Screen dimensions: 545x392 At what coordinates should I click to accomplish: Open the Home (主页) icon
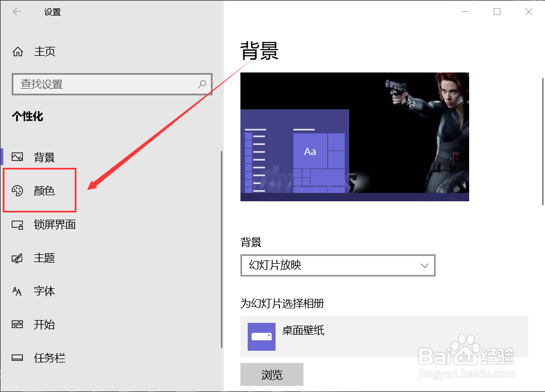pos(18,52)
